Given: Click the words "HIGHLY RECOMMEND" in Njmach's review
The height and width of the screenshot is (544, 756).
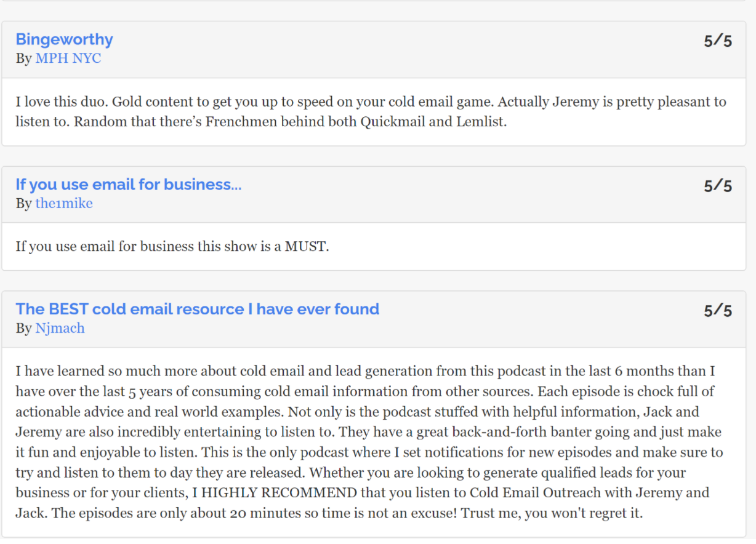Looking at the screenshot, I should point(281,493).
